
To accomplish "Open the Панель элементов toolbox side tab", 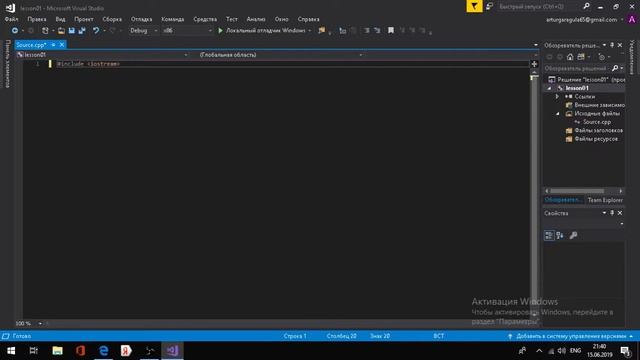I will [7, 64].
